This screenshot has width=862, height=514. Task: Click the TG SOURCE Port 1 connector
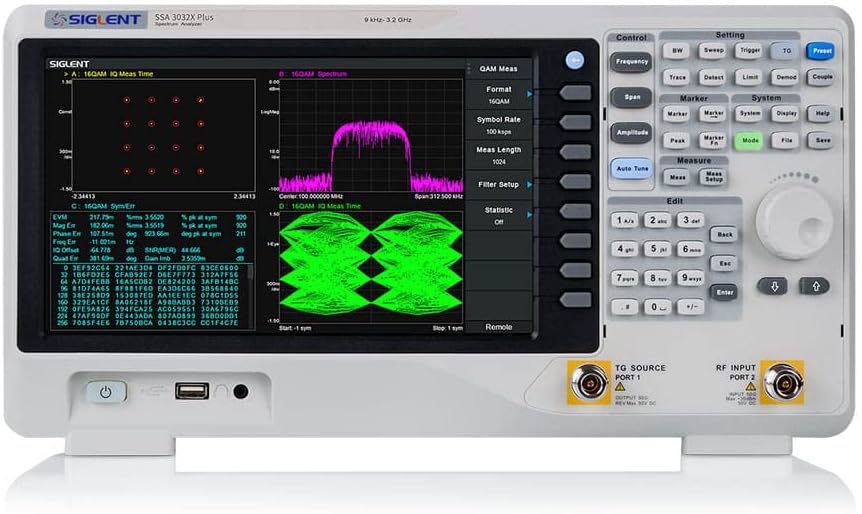point(589,382)
